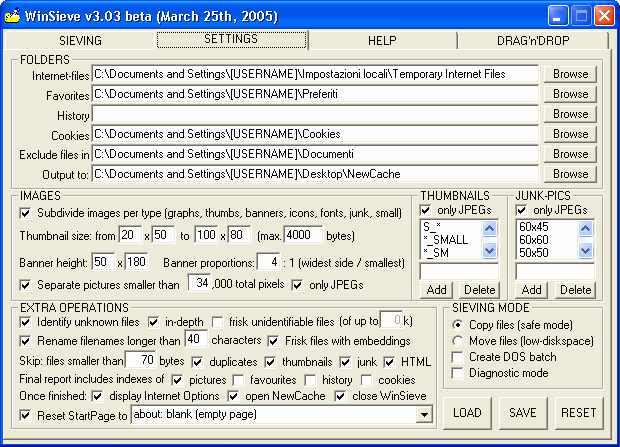Browse for the Output to folder
Image resolution: width=620 pixels, height=447 pixels.
570,174
